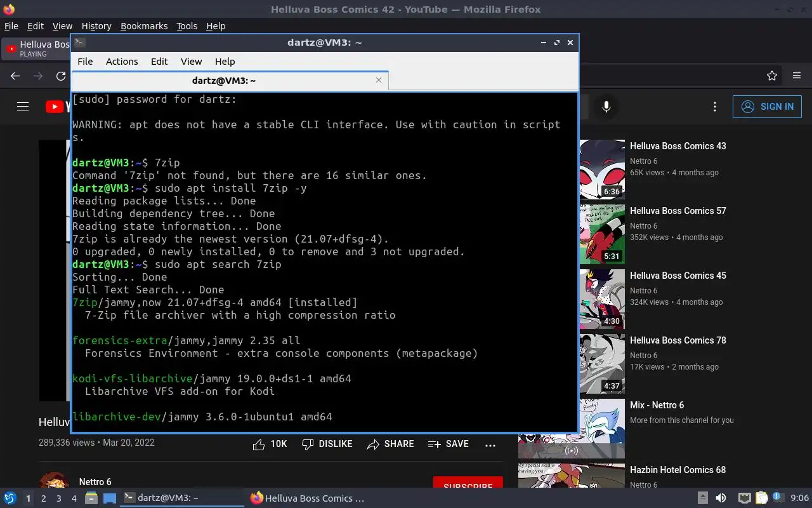
Task: Open Firefox History menu
Action: coord(96,26)
